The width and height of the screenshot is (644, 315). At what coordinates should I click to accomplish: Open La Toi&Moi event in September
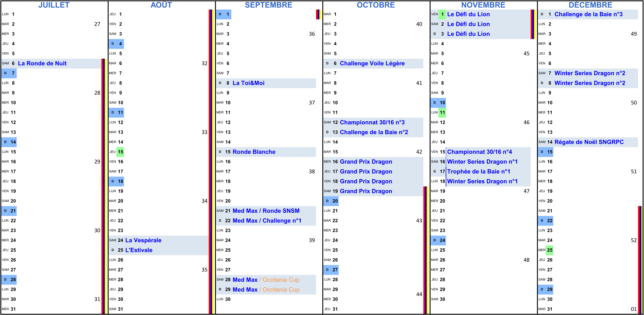pos(249,83)
